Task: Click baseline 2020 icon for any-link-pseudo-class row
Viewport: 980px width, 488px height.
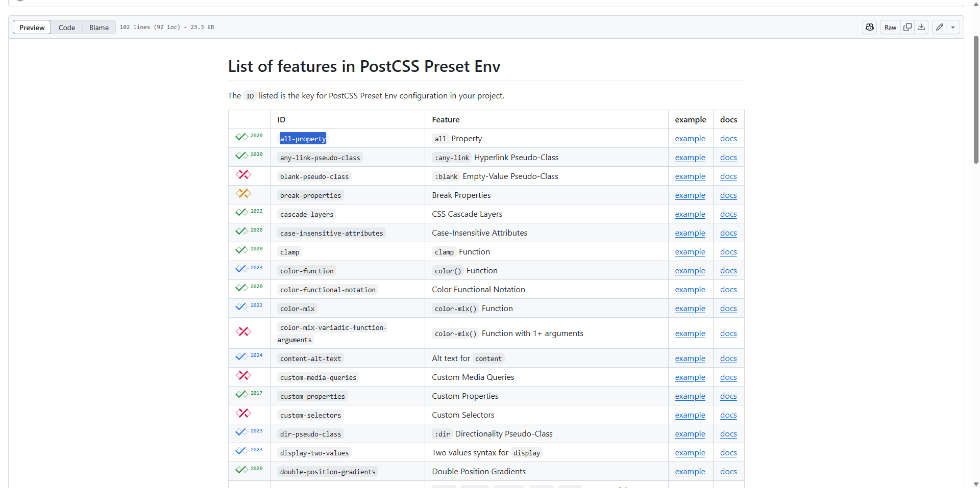Action: [249, 156]
